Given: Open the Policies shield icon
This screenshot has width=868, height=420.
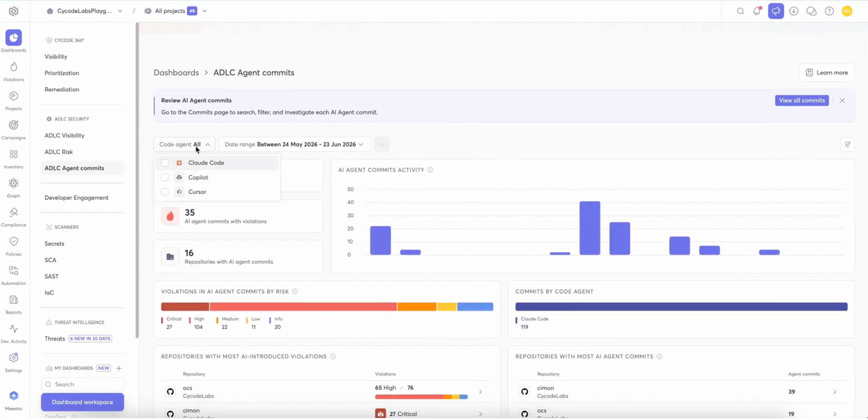Looking at the screenshot, I should 14,242.
